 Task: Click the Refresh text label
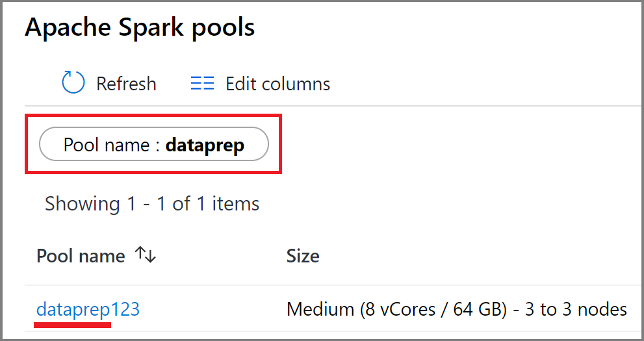point(126,84)
